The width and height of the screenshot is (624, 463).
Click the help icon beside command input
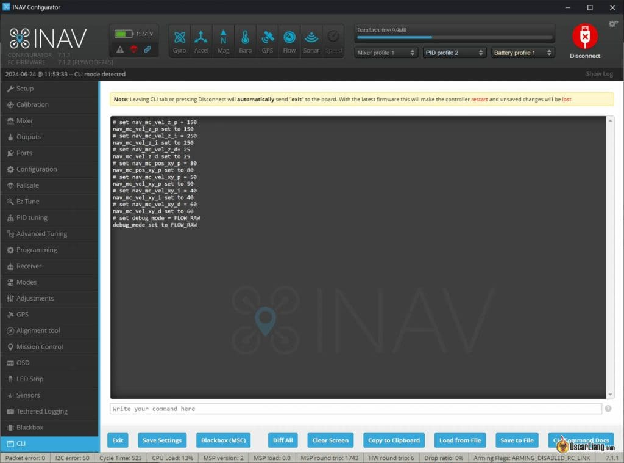608,408
